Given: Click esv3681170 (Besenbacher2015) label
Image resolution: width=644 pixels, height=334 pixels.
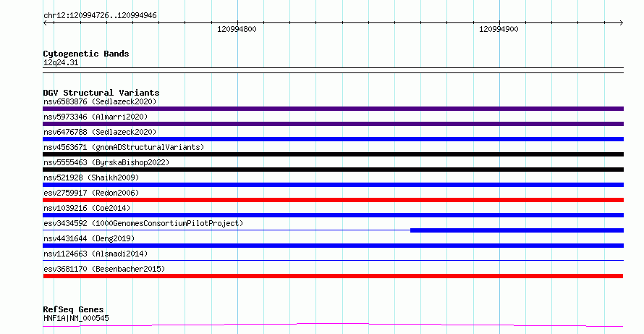Looking at the screenshot, I should point(104,269).
